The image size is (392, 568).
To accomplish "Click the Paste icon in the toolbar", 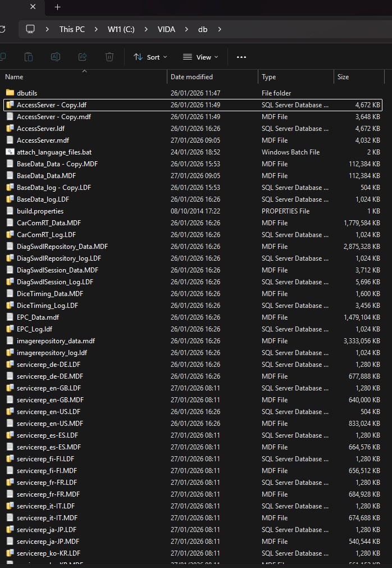I will point(28,57).
